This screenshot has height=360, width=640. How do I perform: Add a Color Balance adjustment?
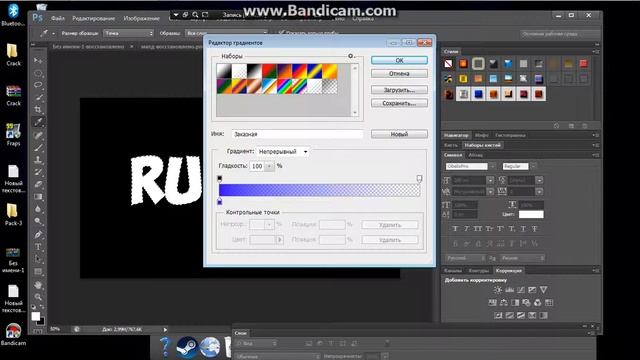[504, 302]
